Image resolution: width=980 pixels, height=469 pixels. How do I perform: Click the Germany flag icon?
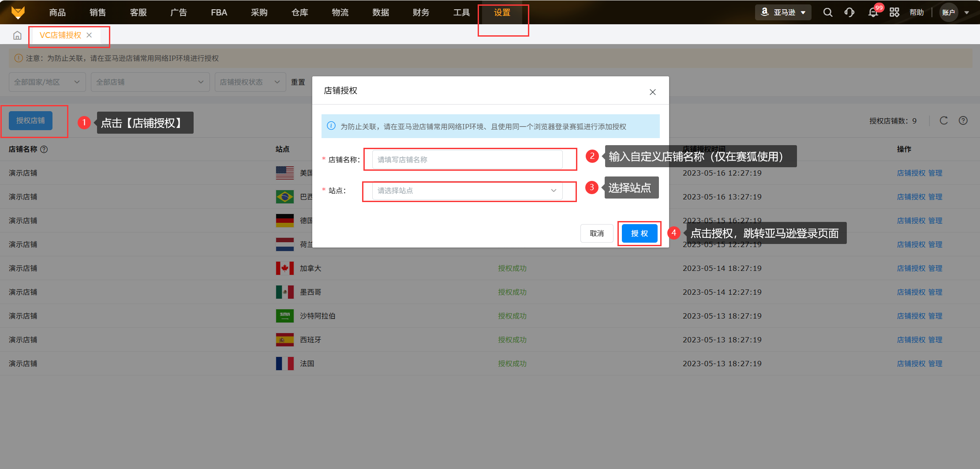285,221
